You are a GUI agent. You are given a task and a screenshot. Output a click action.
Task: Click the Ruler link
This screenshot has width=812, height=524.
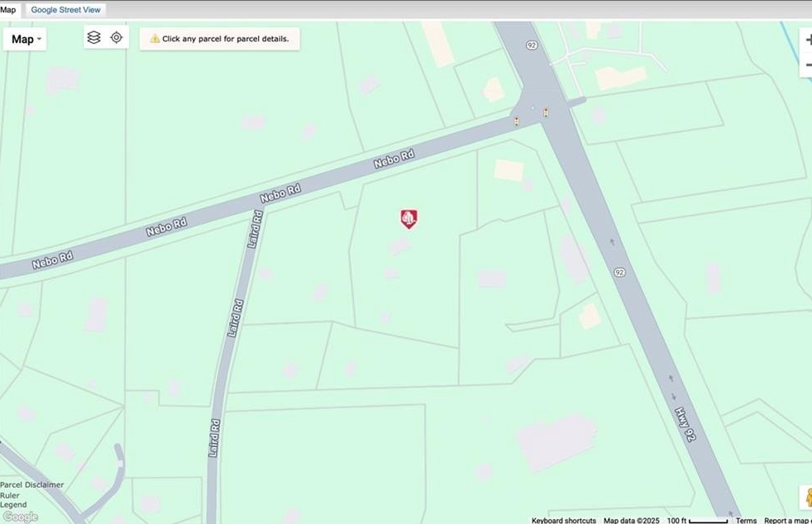coord(9,495)
